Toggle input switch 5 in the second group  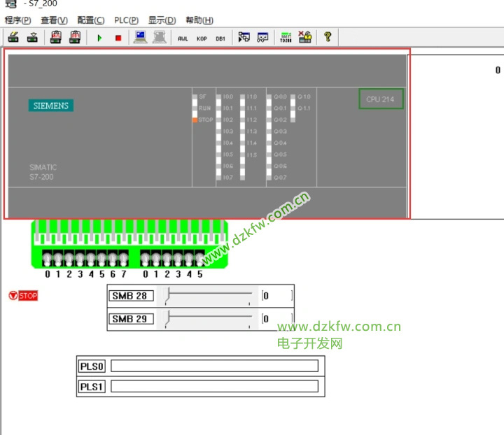click(x=199, y=259)
